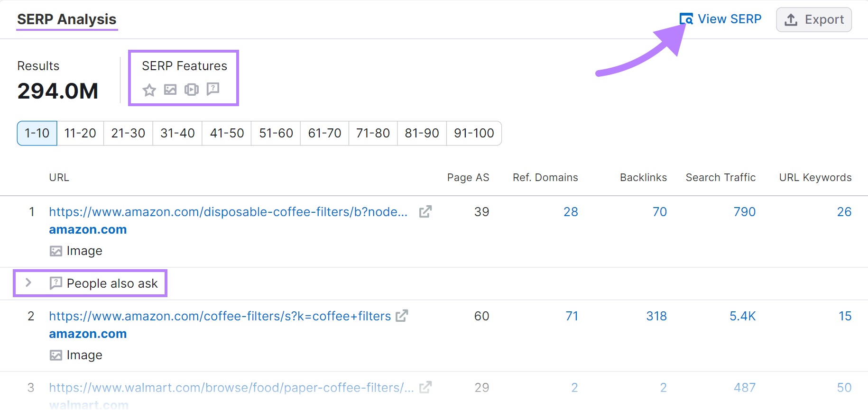Screen dimensions: 868x418
Task: Click Search Traffic value 5.4K
Action: click(x=742, y=316)
